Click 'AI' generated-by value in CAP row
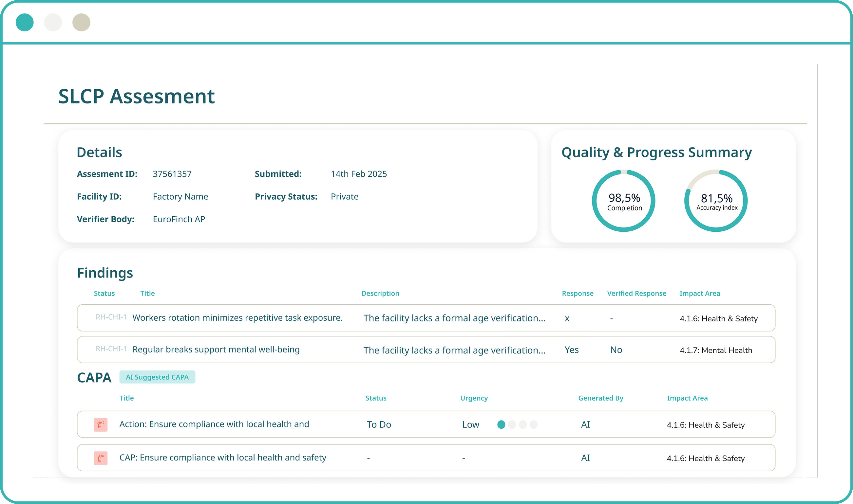 point(586,458)
